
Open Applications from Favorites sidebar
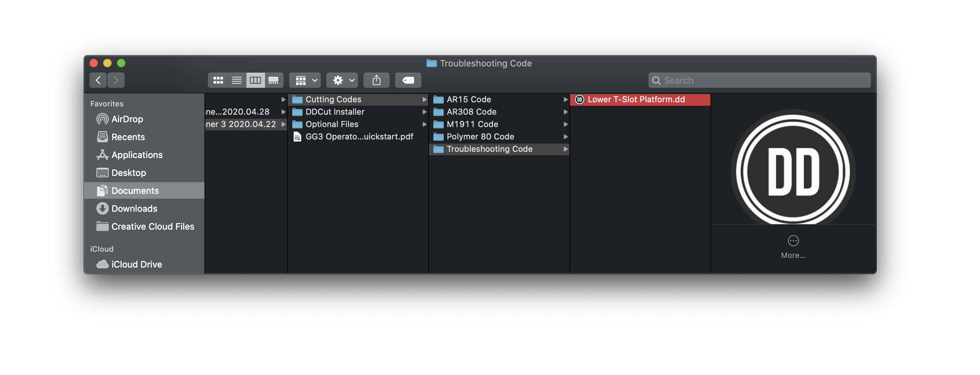coord(137,155)
